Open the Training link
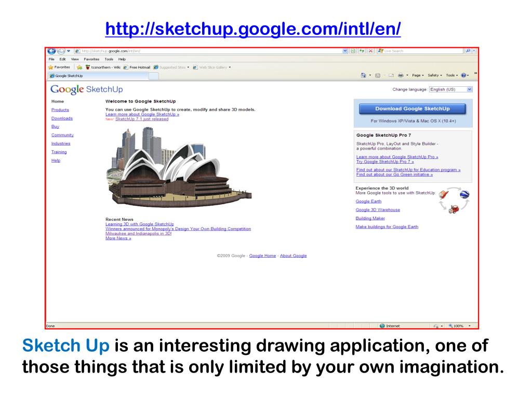This screenshot has height=399, width=532. click(59, 152)
